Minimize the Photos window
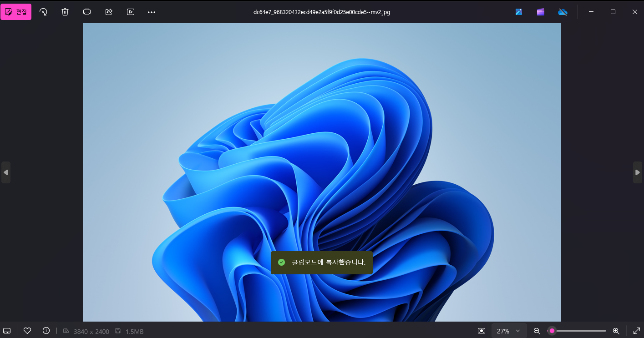Viewport: 644px width, 338px height. 591,12
